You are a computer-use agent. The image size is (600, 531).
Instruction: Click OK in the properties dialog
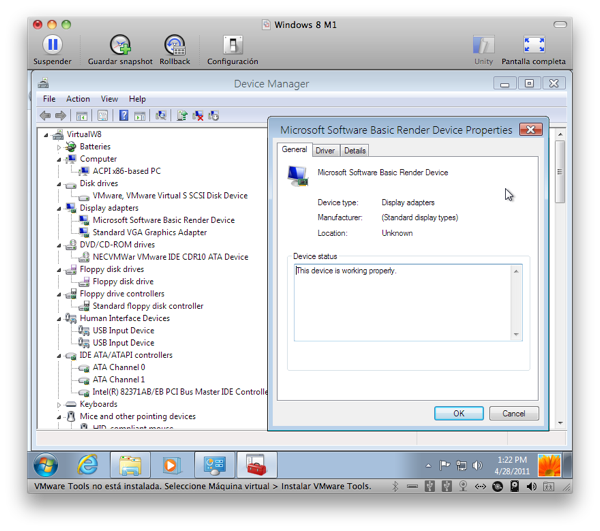click(459, 414)
